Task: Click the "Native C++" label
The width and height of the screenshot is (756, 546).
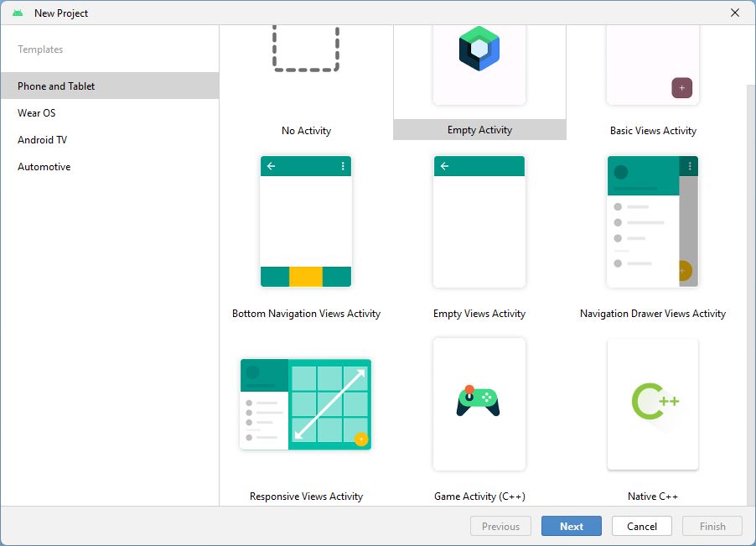Action: tap(653, 497)
